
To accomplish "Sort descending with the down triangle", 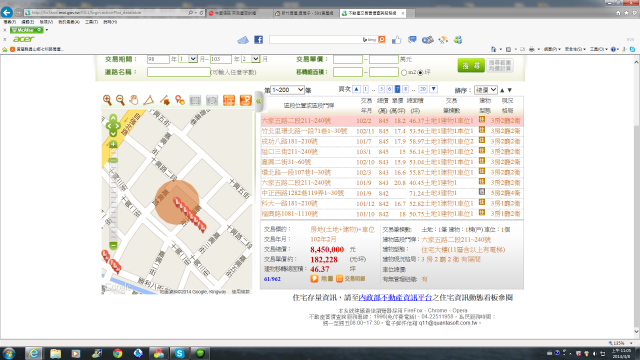I will coord(509,90).
